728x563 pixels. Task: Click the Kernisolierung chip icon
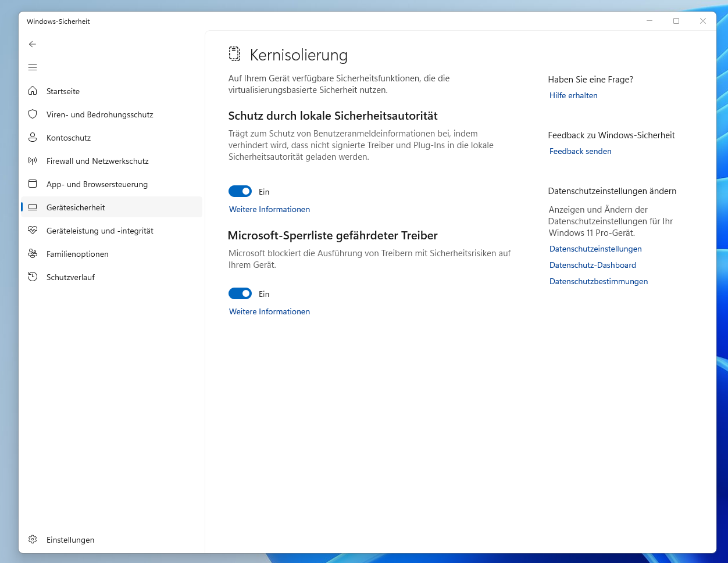pyautogui.click(x=234, y=55)
